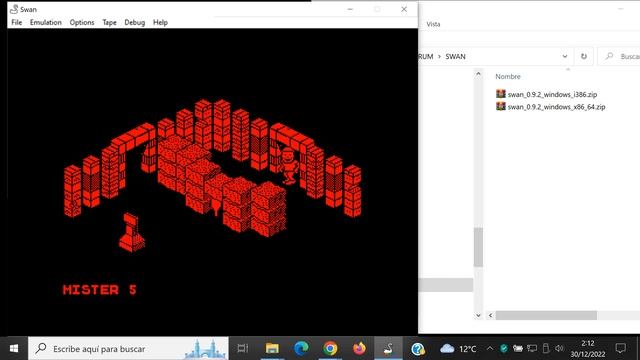Viewport: 640px width, 360px height.
Task: Click the horizontal scroll left arrow
Action: tap(491, 315)
